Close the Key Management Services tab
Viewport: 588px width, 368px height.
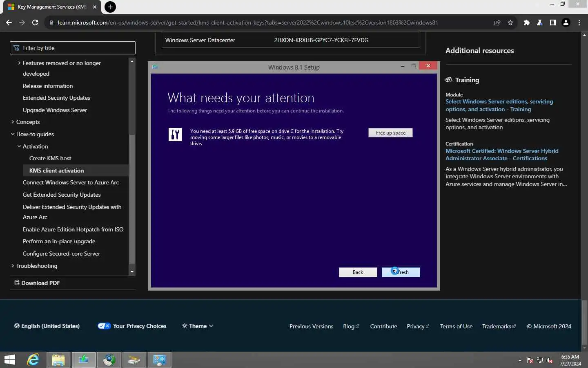click(95, 7)
